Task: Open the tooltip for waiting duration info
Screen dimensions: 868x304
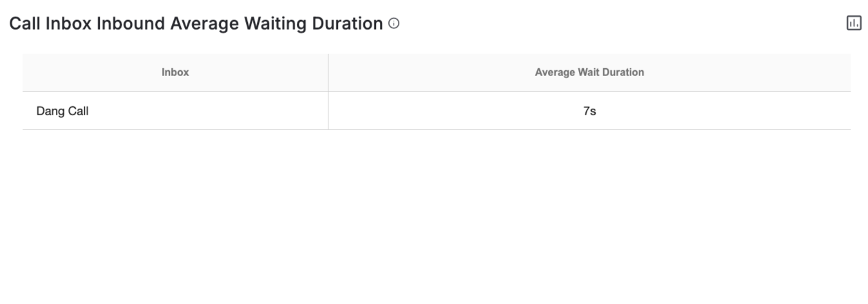Action: (394, 24)
